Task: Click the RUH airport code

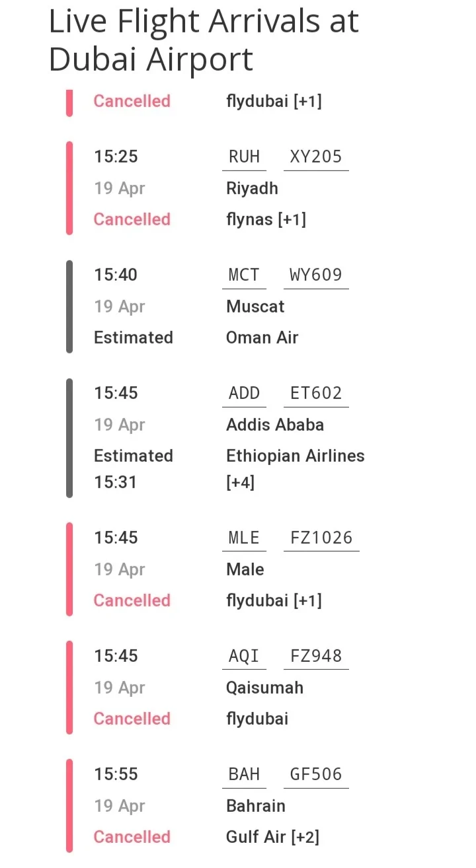Action: [x=244, y=157]
